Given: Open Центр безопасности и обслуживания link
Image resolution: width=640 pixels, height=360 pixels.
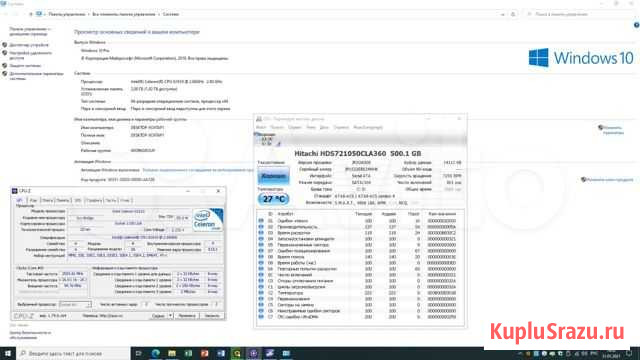Looking at the screenshot, I should (30, 335).
